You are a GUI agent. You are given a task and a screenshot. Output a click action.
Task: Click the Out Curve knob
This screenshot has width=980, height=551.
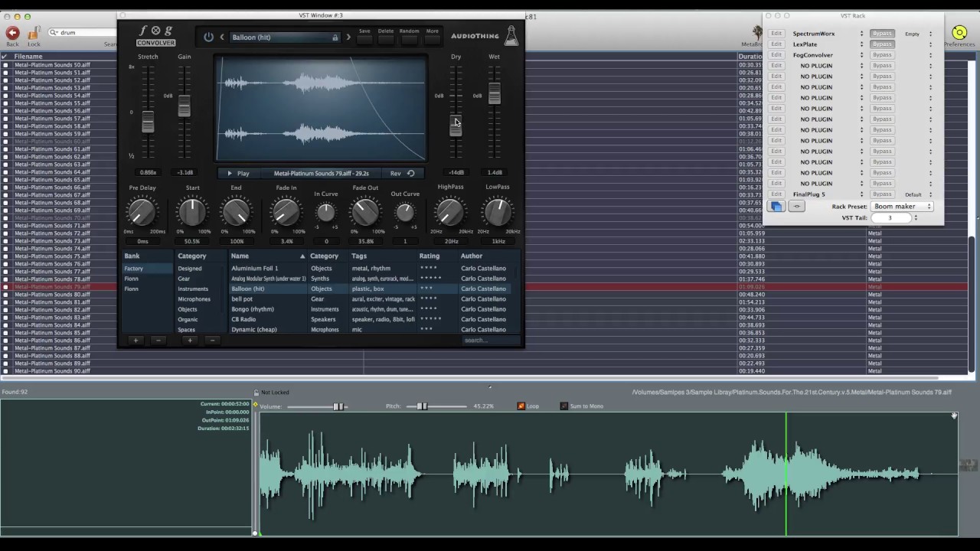pos(405,212)
